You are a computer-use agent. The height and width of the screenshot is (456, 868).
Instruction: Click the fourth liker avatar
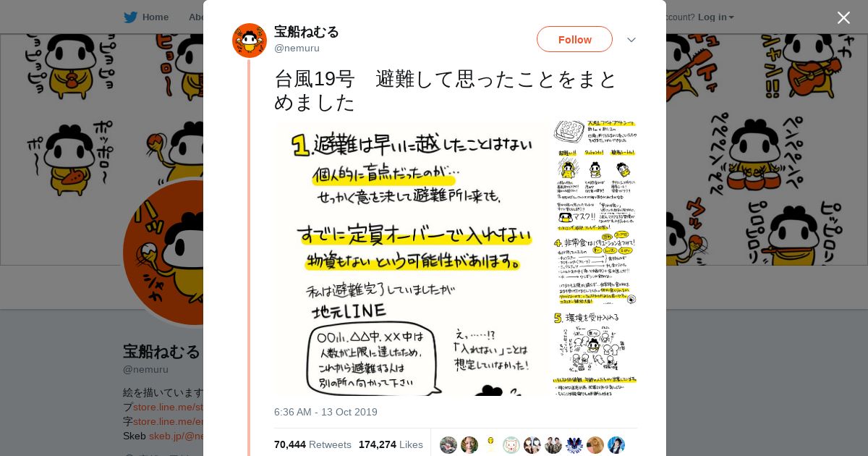511,445
